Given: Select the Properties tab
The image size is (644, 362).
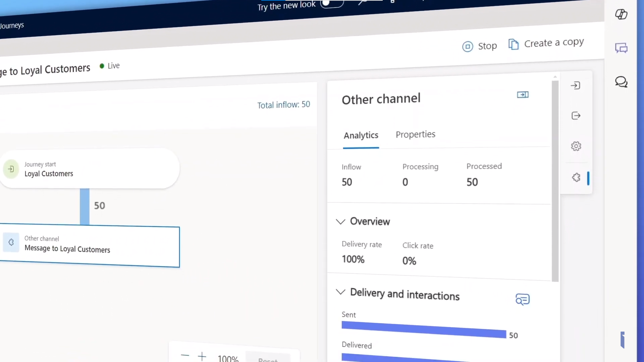Looking at the screenshot, I should (x=415, y=134).
